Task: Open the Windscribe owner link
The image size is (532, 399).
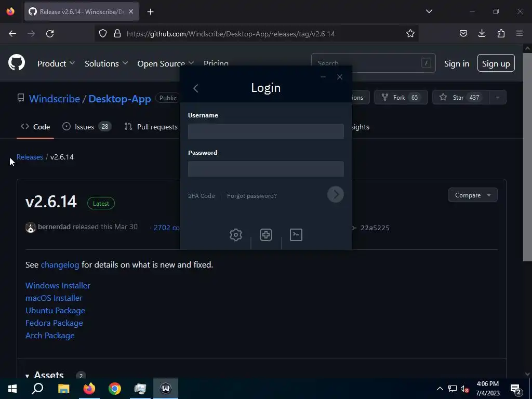Action: 54,99
